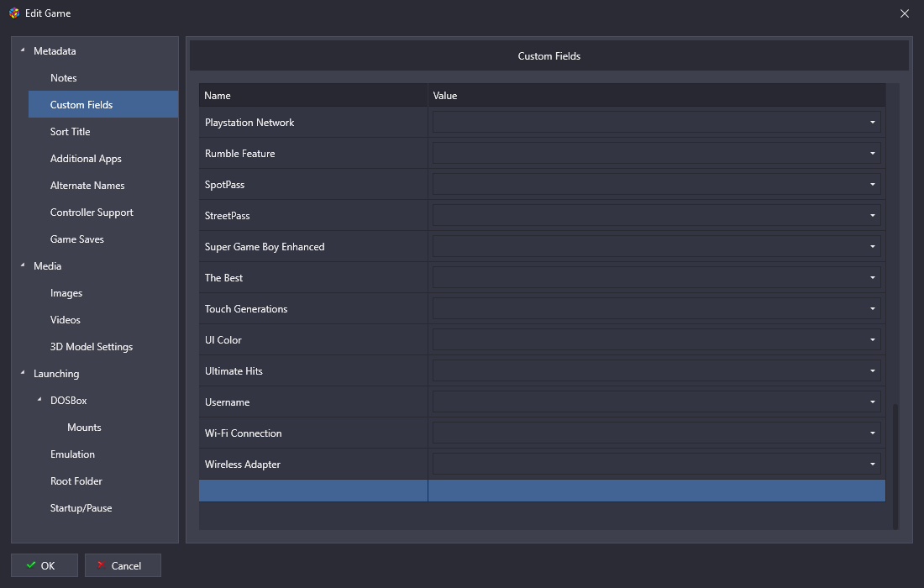Click the Wi-Fi Connection name cell
Image resolution: width=924 pixels, height=588 pixels.
click(313, 433)
